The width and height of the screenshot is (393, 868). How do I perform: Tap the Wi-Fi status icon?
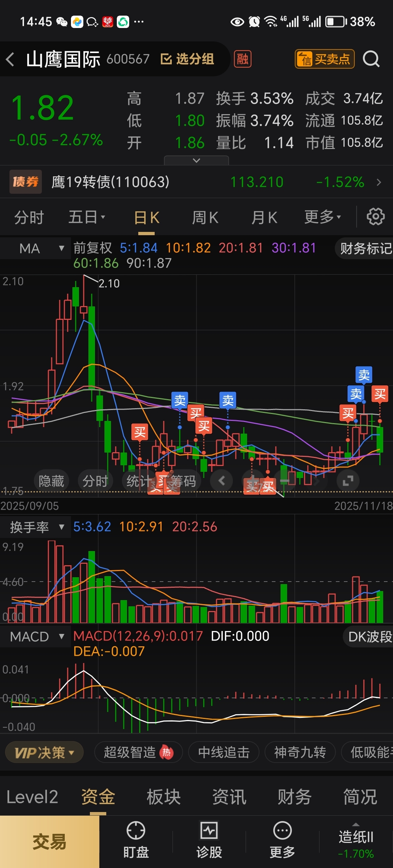(271, 22)
